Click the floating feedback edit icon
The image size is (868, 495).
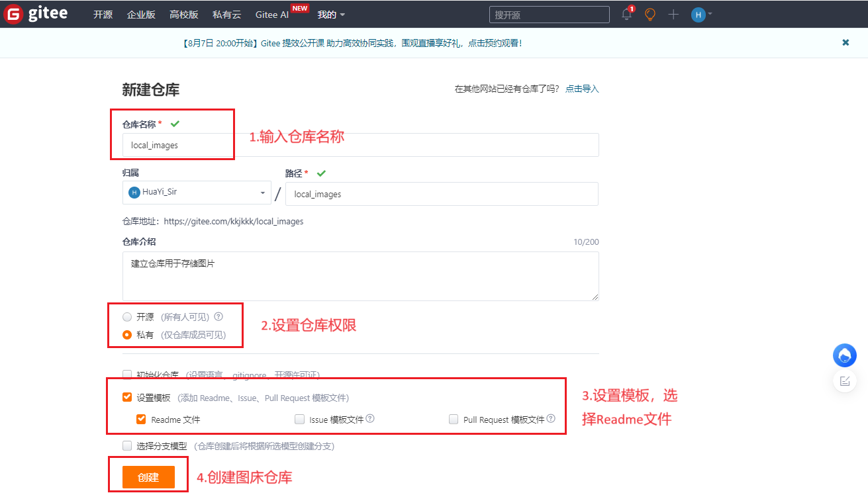pyautogui.click(x=845, y=381)
